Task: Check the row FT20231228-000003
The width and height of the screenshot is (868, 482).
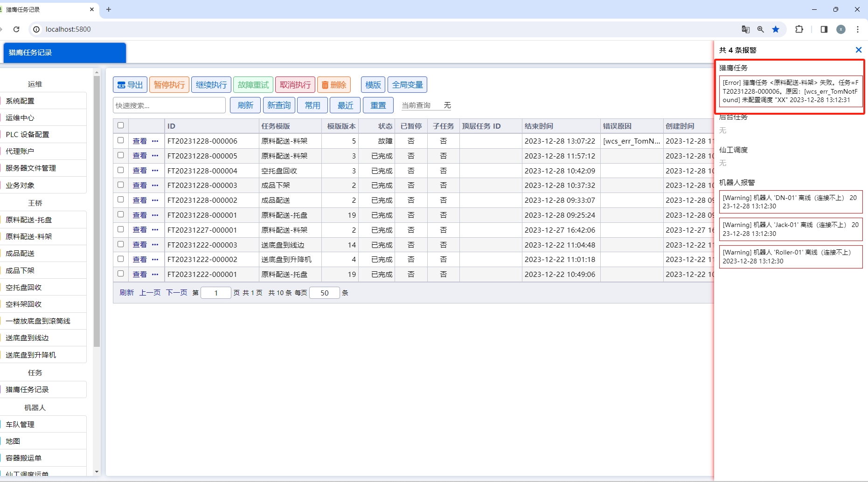Action: point(121,185)
